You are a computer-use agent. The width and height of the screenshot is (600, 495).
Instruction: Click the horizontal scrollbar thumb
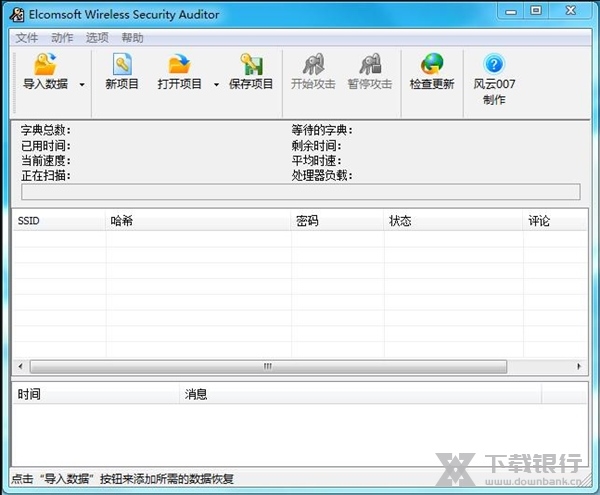tap(268, 366)
